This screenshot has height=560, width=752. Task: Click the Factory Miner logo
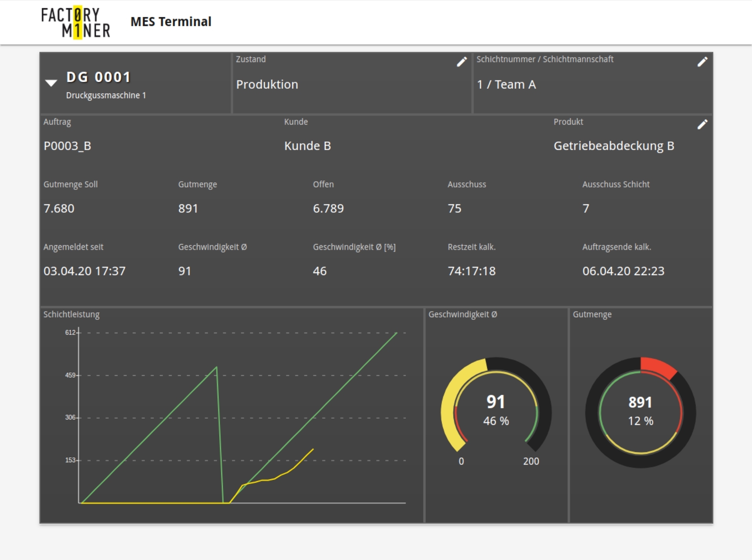tap(76, 23)
